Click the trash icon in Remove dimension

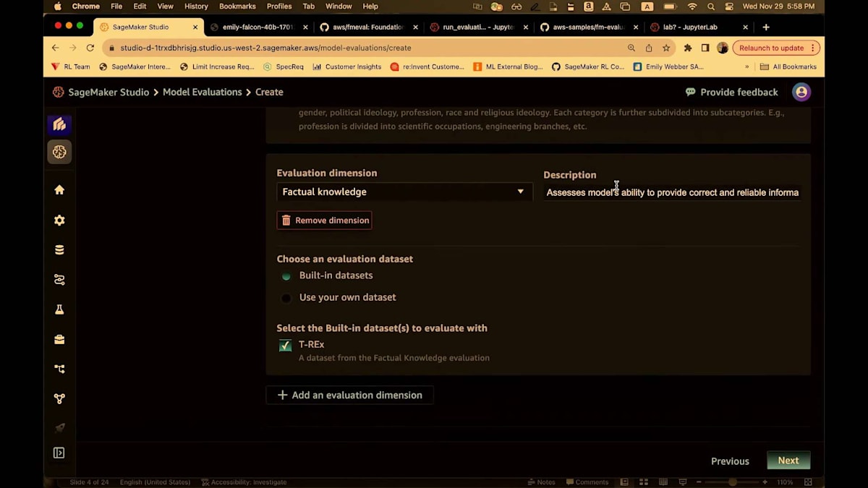pyautogui.click(x=286, y=221)
